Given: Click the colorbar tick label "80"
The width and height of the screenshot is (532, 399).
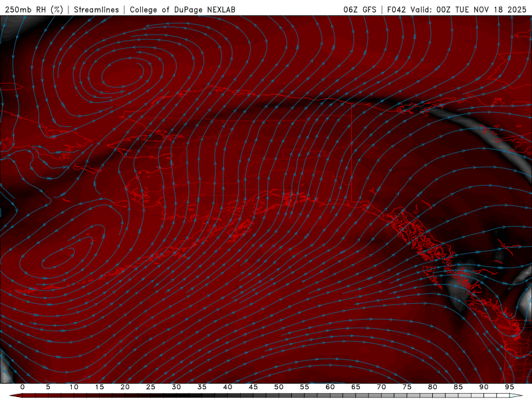Looking at the screenshot, I should pos(432,387).
